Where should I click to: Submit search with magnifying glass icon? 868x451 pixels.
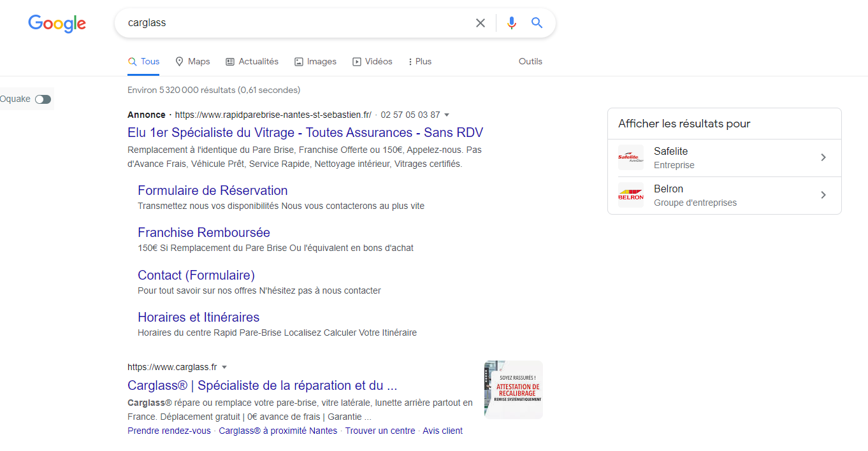click(537, 23)
